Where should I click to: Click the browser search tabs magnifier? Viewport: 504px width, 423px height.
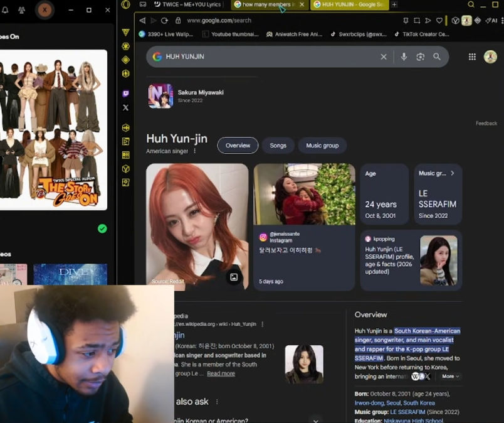coord(471,4)
